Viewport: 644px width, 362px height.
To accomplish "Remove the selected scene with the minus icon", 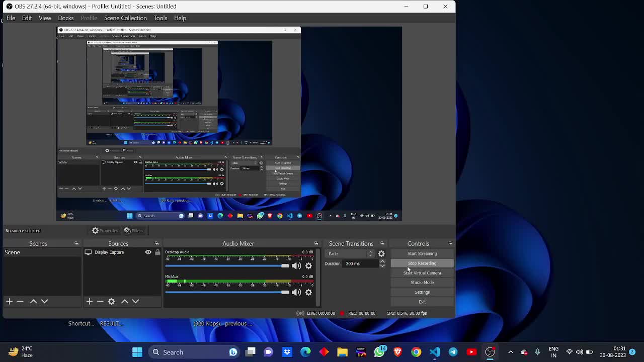I will click(x=20, y=301).
